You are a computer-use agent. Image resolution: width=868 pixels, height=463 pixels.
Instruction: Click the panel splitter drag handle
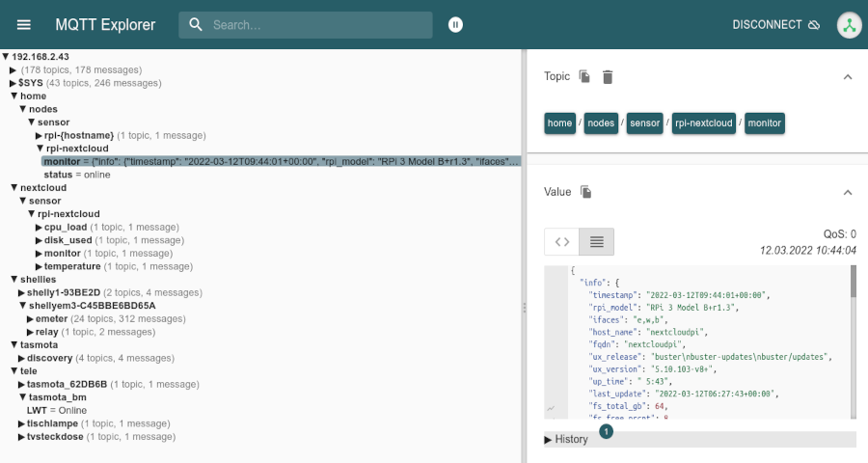(525, 308)
